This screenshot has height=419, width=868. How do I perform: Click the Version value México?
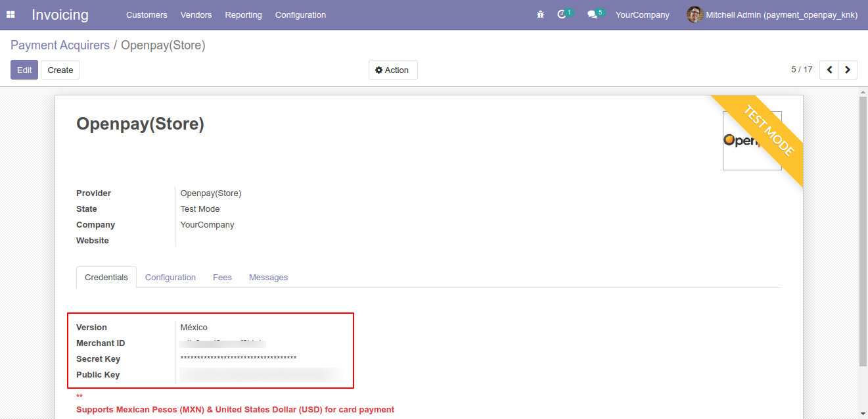tap(194, 328)
